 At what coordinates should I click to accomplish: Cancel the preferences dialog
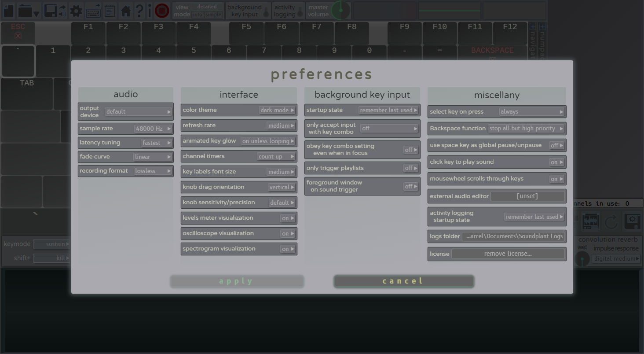[x=403, y=281]
